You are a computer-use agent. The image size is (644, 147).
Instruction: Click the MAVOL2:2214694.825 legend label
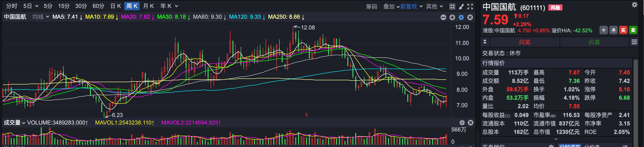click(191, 123)
